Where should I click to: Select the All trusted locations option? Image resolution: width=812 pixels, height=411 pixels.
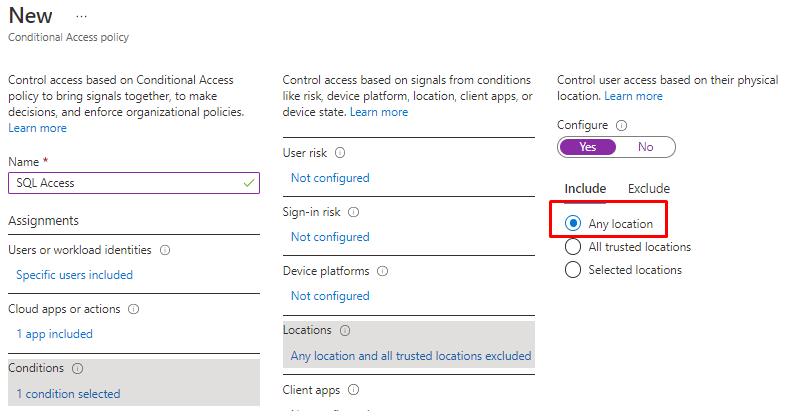click(573, 247)
